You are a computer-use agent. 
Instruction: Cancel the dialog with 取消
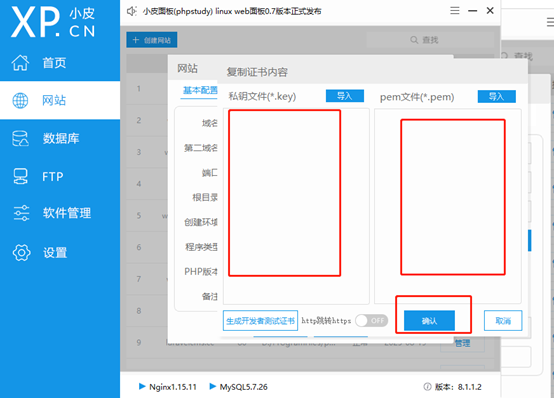click(x=503, y=321)
